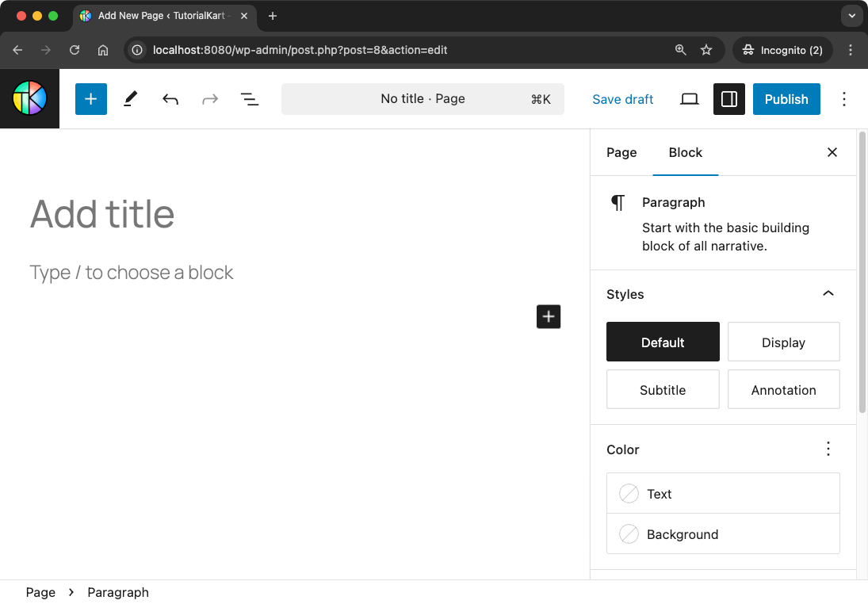Select Paragraph in the breadcrumb bar
868x604 pixels.
point(118,592)
